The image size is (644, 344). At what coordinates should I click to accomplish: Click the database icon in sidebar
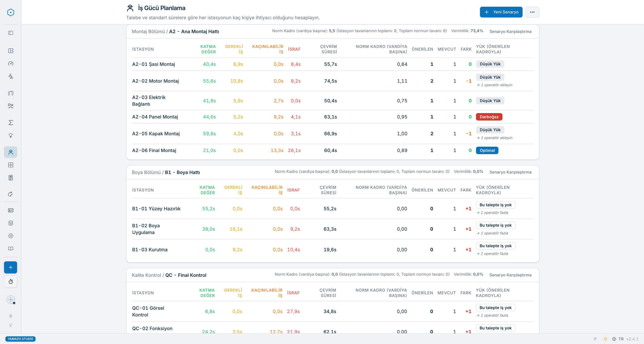tap(11, 223)
